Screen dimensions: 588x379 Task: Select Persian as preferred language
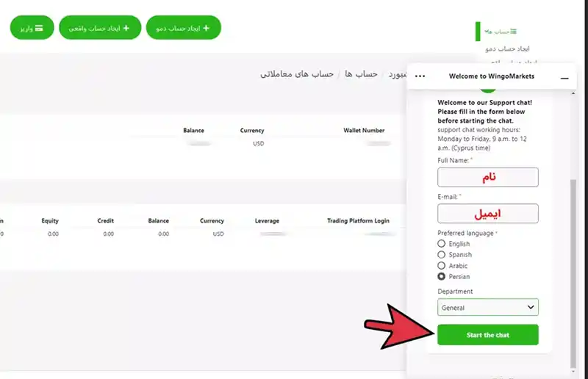coord(442,276)
